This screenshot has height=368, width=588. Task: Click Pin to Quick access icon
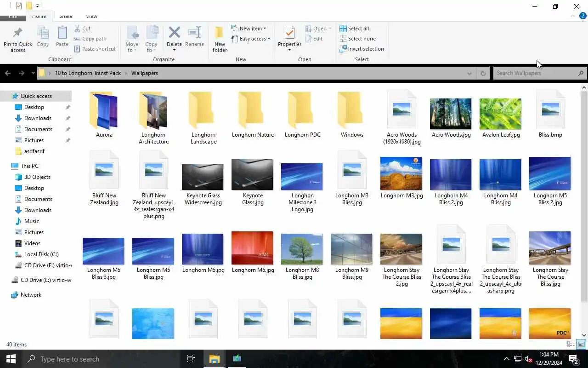click(x=17, y=33)
